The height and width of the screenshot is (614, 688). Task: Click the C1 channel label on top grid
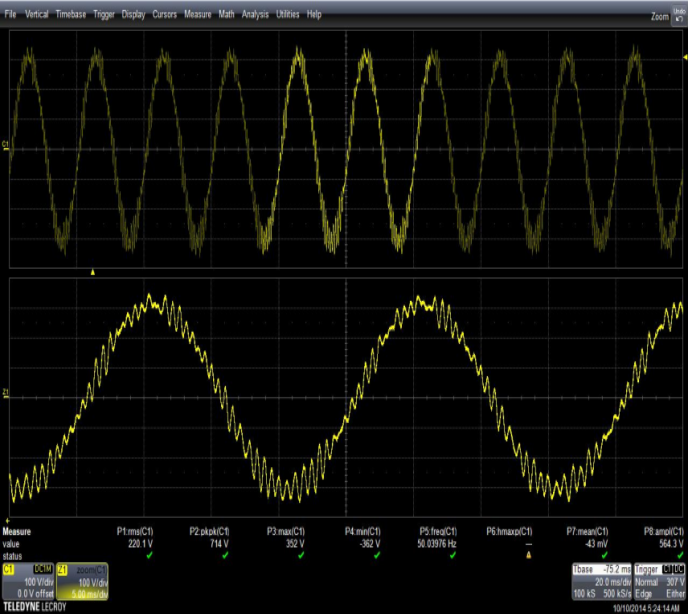(6, 146)
